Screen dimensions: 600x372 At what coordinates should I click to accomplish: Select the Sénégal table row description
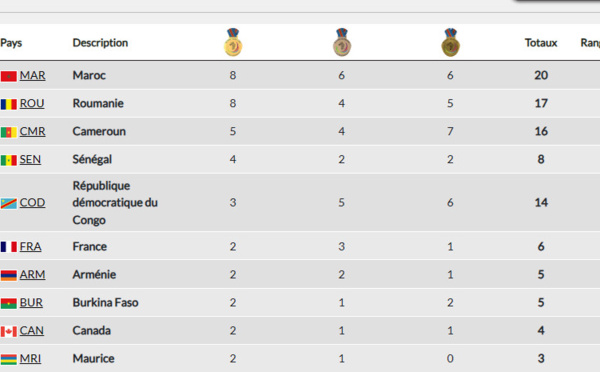click(92, 159)
